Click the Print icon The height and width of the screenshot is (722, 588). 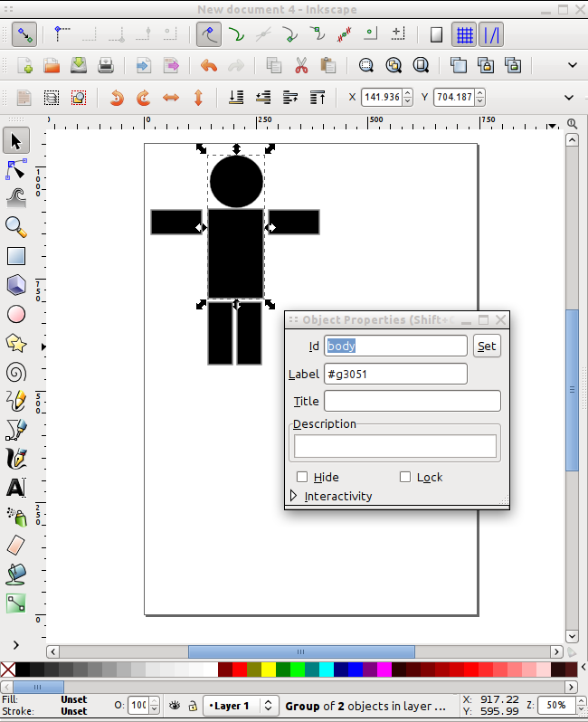[x=106, y=65]
